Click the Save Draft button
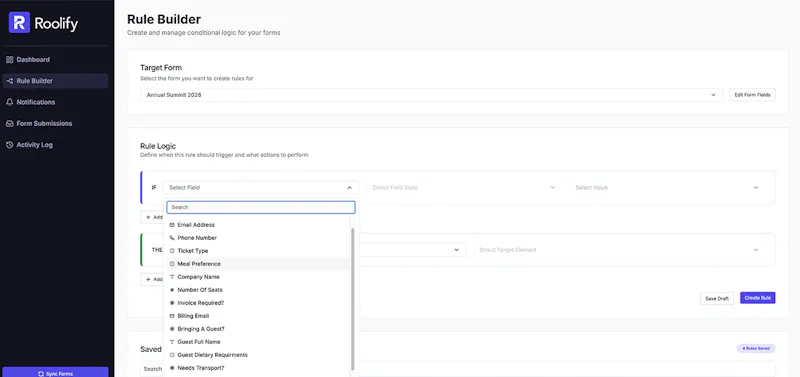 717,298
